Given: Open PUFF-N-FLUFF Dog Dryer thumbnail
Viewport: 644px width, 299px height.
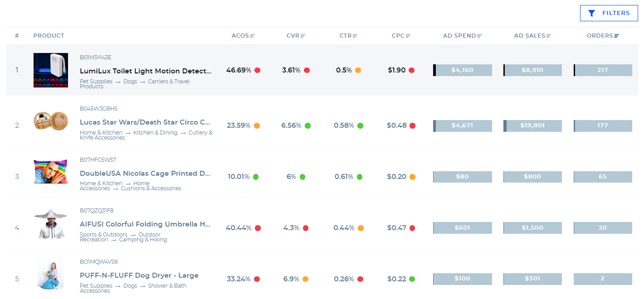Looking at the screenshot, I should [x=51, y=274].
